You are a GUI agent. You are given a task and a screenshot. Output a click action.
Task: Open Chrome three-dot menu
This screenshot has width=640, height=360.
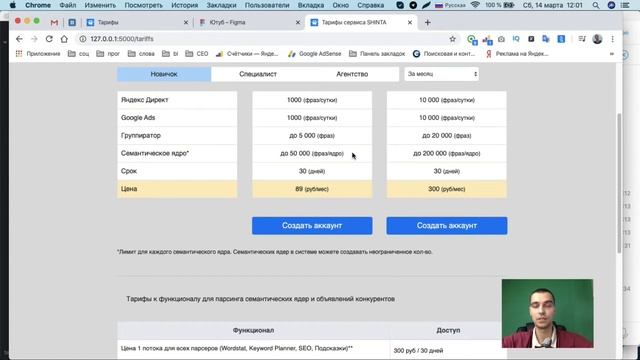coord(612,39)
